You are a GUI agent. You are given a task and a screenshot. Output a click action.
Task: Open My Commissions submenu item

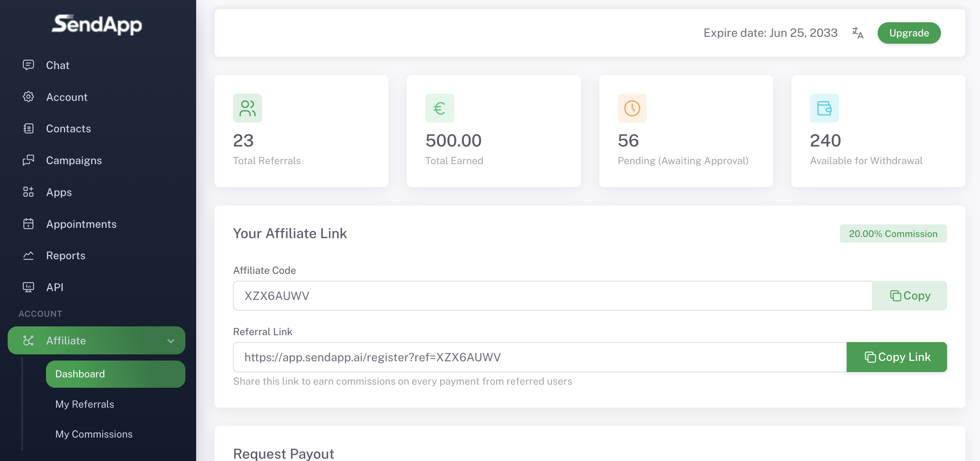[94, 434]
